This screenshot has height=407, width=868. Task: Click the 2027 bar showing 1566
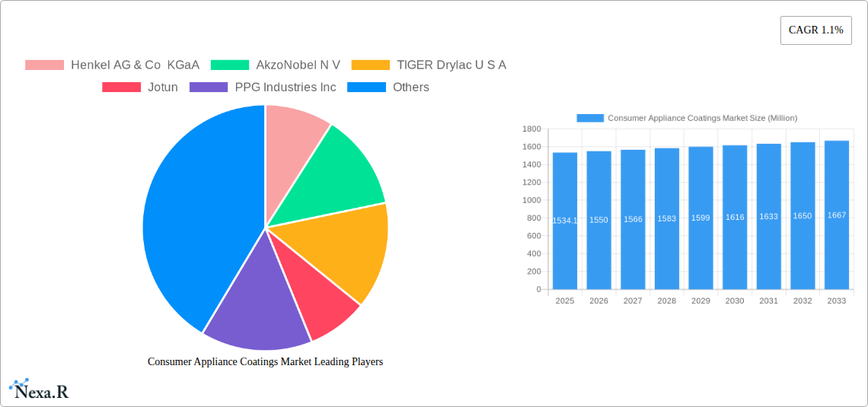tap(633, 220)
